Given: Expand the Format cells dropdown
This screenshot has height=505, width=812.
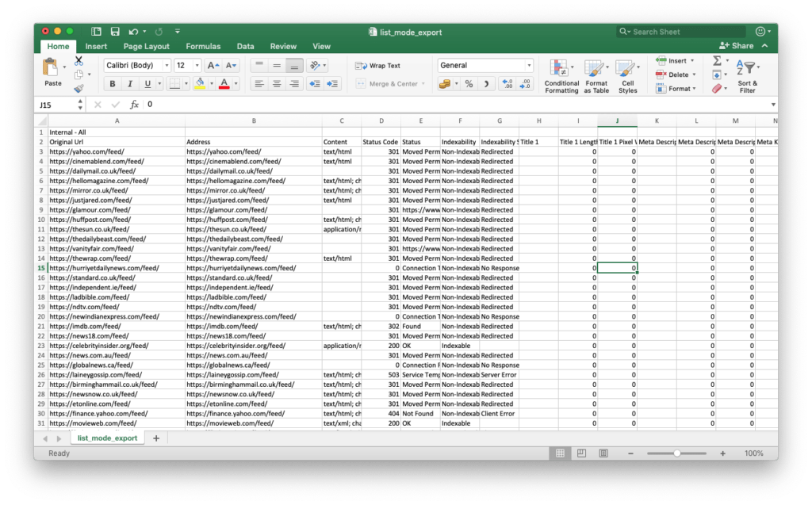Looking at the screenshot, I should [694, 89].
